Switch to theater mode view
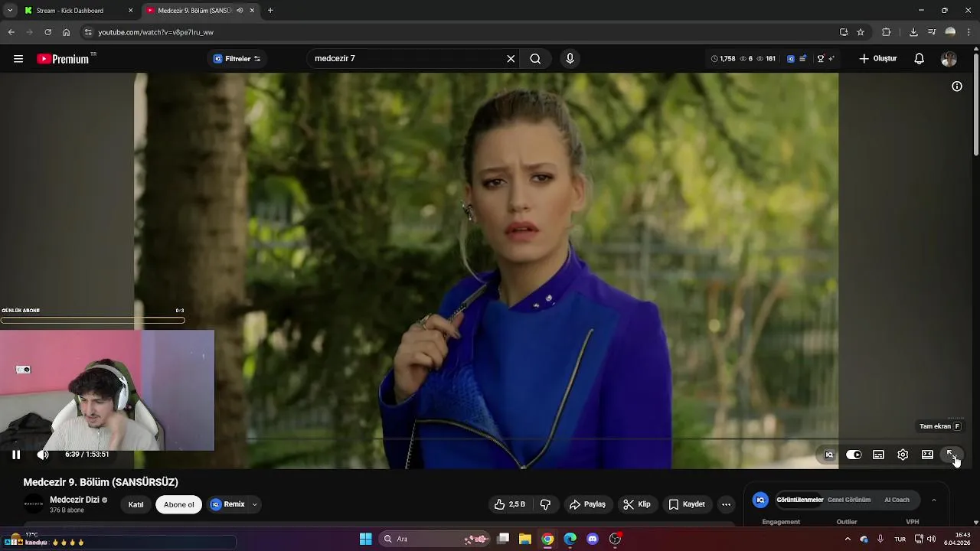This screenshot has width=980, height=551. [927, 455]
